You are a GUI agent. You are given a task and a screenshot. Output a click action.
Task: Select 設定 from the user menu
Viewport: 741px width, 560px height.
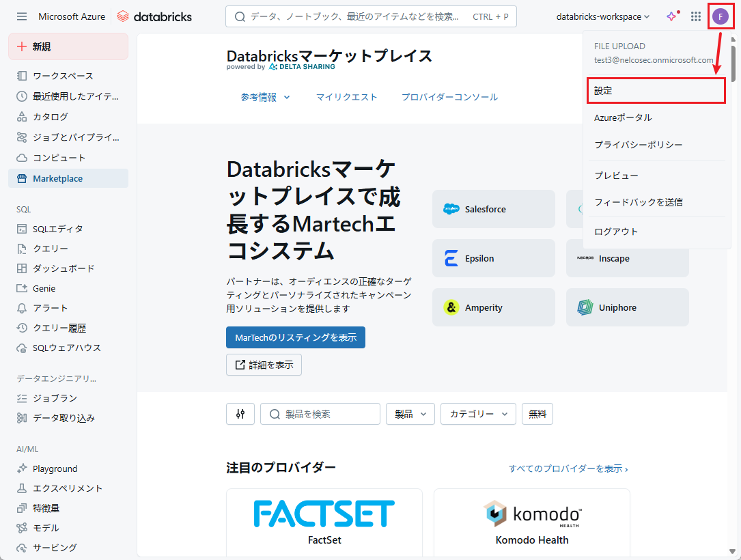[x=656, y=90]
